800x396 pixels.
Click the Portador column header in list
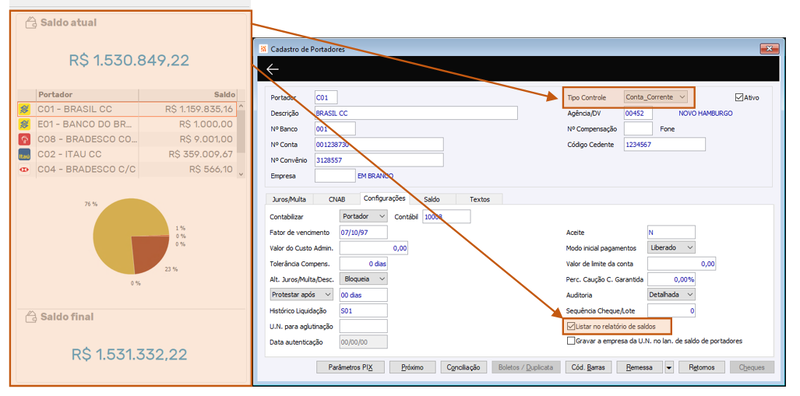click(87, 94)
